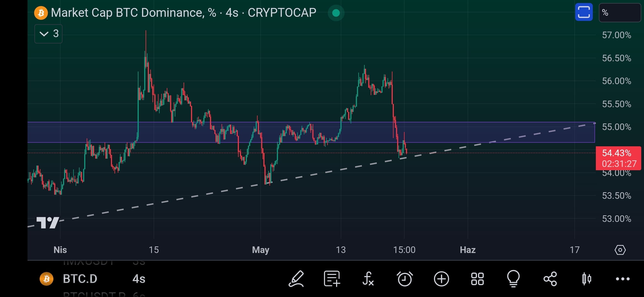
Task: Open the drawing tools pencil icon
Action: point(296,279)
